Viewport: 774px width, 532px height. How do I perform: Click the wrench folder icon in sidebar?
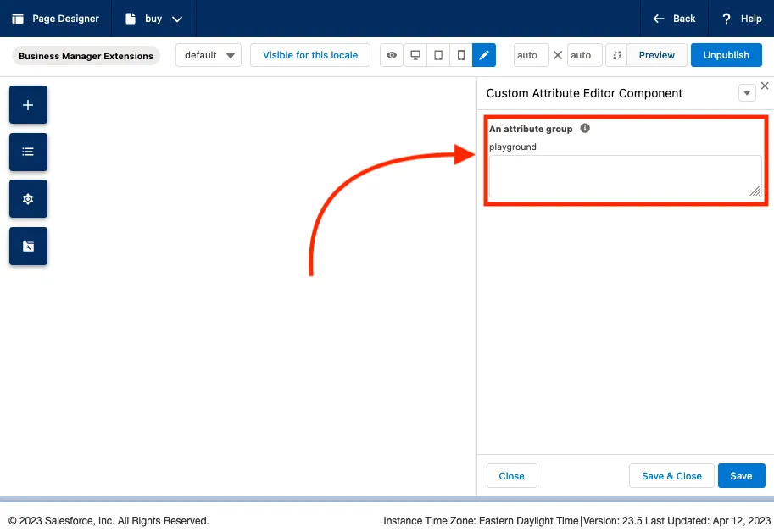pos(28,247)
